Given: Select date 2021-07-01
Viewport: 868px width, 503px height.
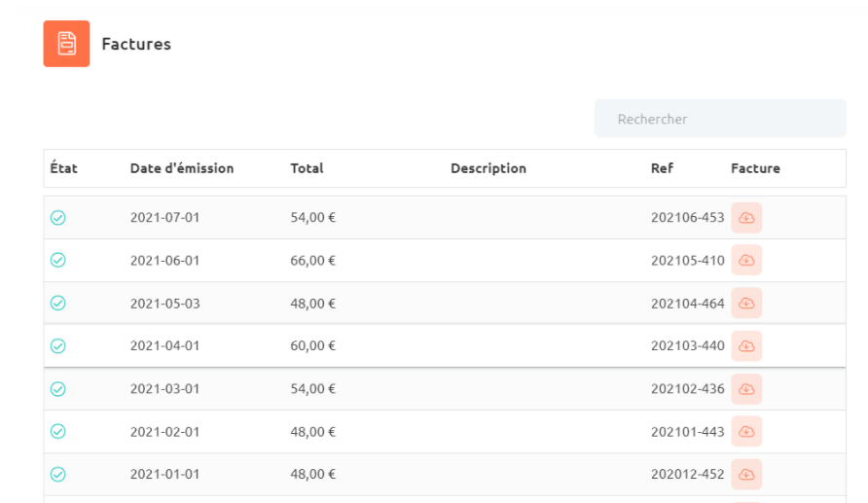Looking at the screenshot, I should point(165,218).
